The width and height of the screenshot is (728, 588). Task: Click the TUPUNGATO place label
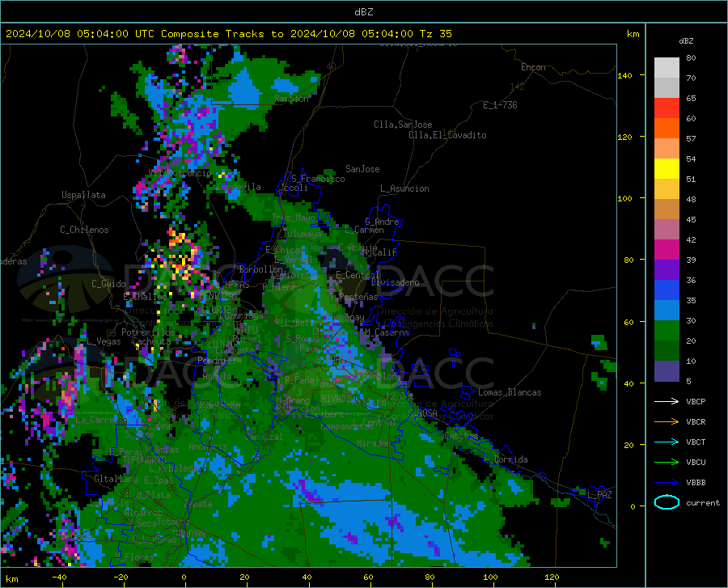pyautogui.click(x=145, y=460)
